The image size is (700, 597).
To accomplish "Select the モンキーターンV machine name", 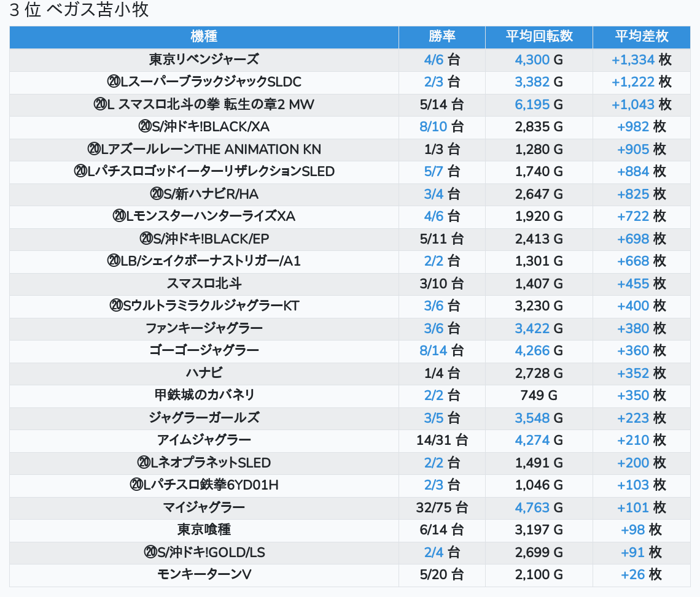I will point(204,575).
